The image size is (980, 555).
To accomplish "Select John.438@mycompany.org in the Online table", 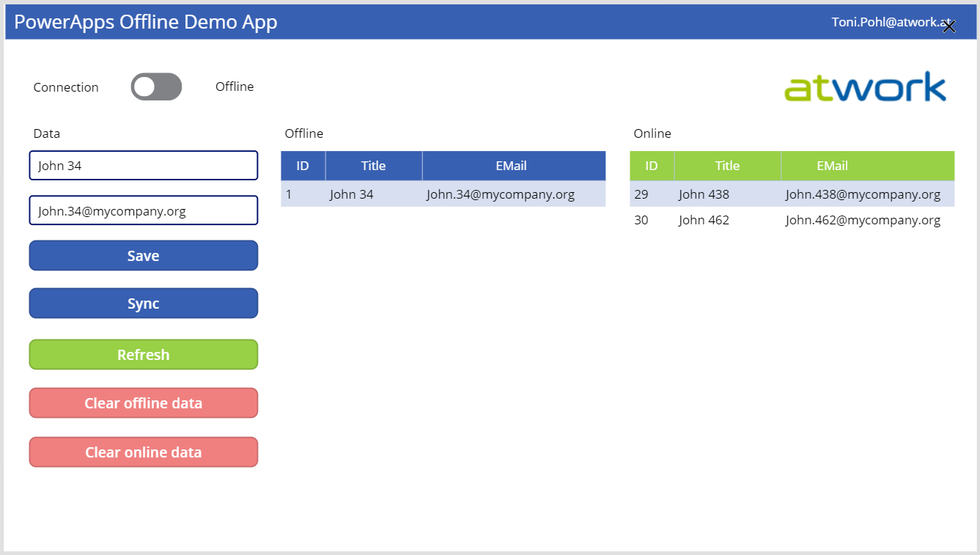I will (863, 194).
